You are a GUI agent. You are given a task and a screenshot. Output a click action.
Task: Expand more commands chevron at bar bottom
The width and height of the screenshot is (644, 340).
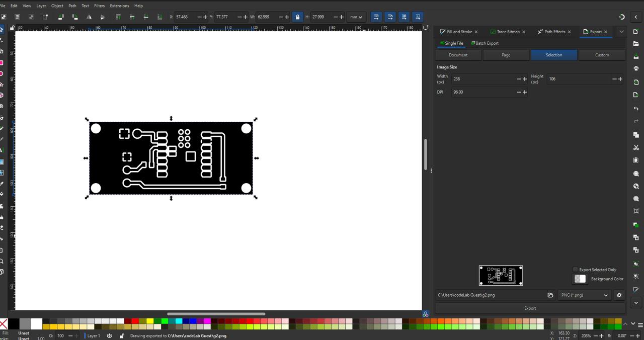click(636, 303)
